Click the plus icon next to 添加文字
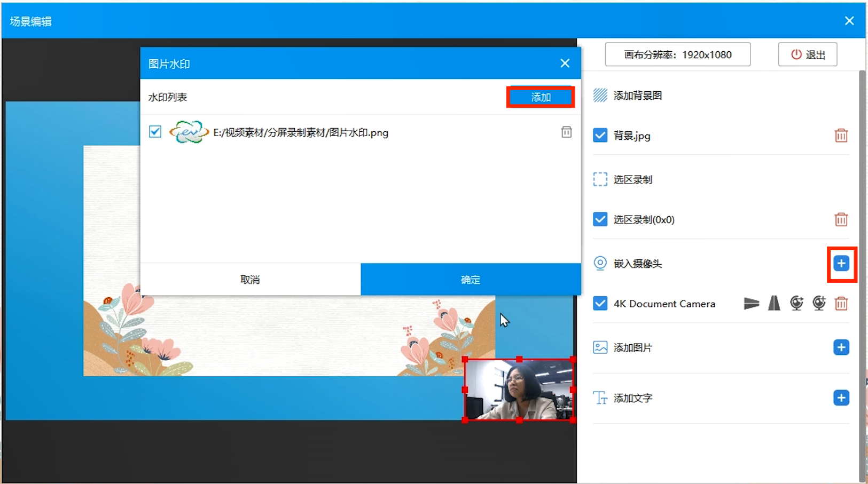This screenshot has height=484, width=868. [x=841, y=398]
